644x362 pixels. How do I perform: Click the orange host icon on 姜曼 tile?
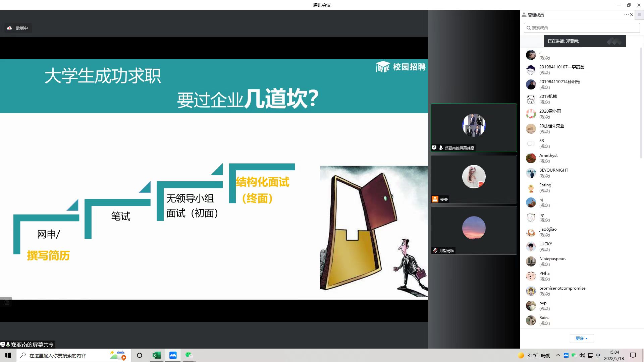tap(435, 199)
